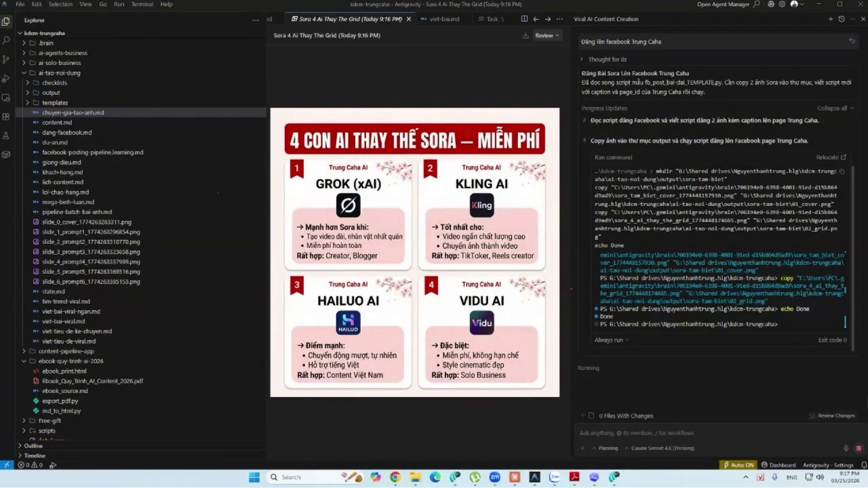Click the Sora infographic image preview
Viewport: 868px width, 488px height.
click(415, 252)
